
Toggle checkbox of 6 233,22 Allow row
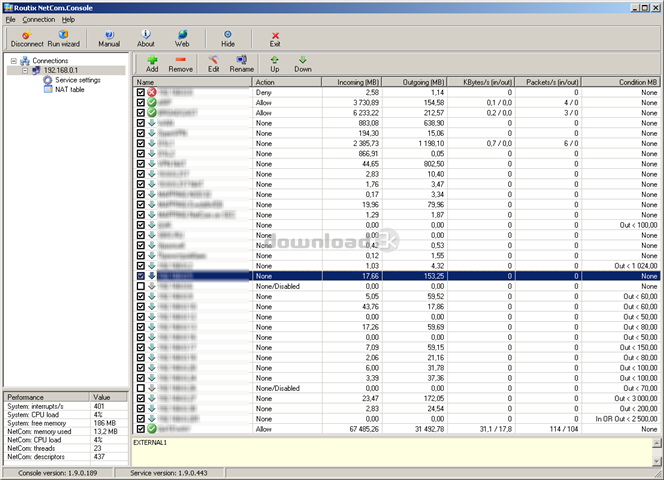point(141,112)
